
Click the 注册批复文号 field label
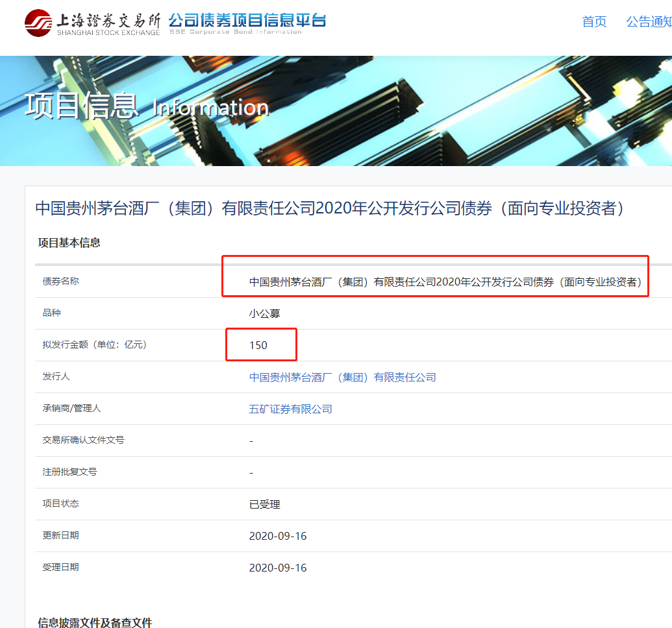tap(69, 472)
